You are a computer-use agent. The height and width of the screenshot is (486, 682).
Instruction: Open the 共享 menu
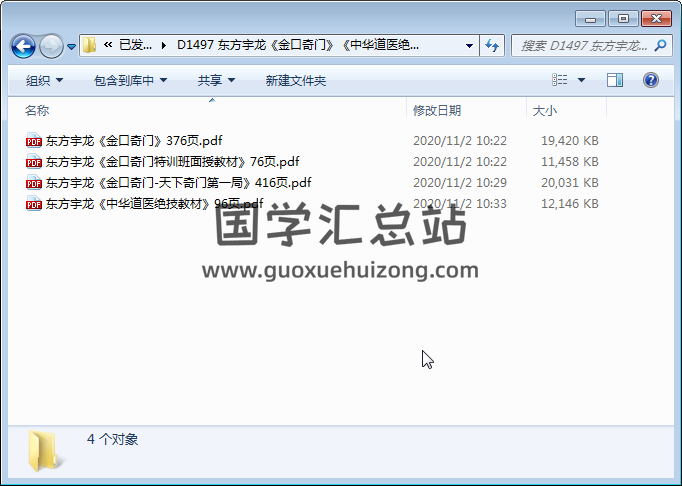[x=216, y=80]
